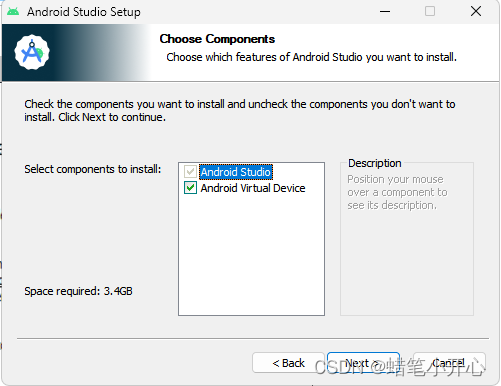Click the grayed Android Studio checkbox
The width and height of the screenshot is (501, 386).
point(190,172)
